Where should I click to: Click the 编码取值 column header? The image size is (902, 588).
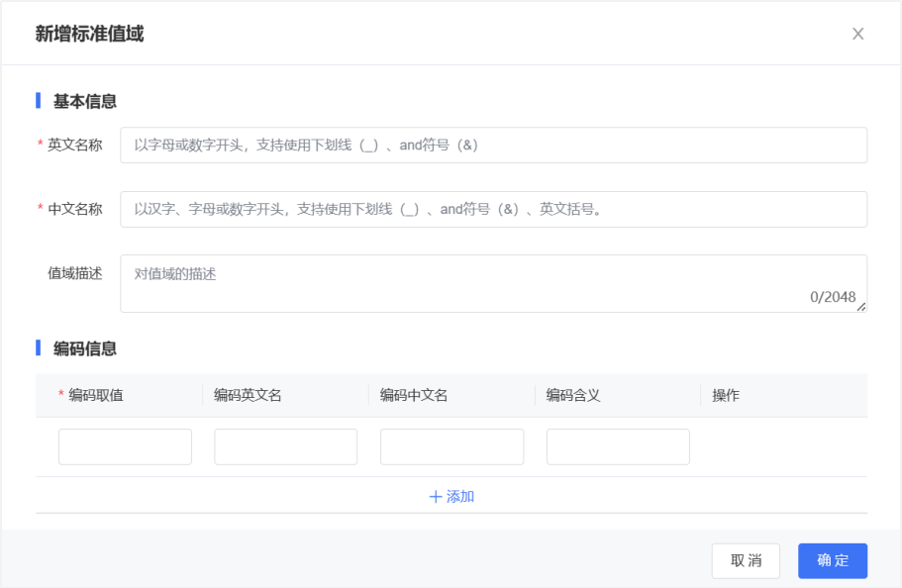pyautogui.click(x=95, y=395)
